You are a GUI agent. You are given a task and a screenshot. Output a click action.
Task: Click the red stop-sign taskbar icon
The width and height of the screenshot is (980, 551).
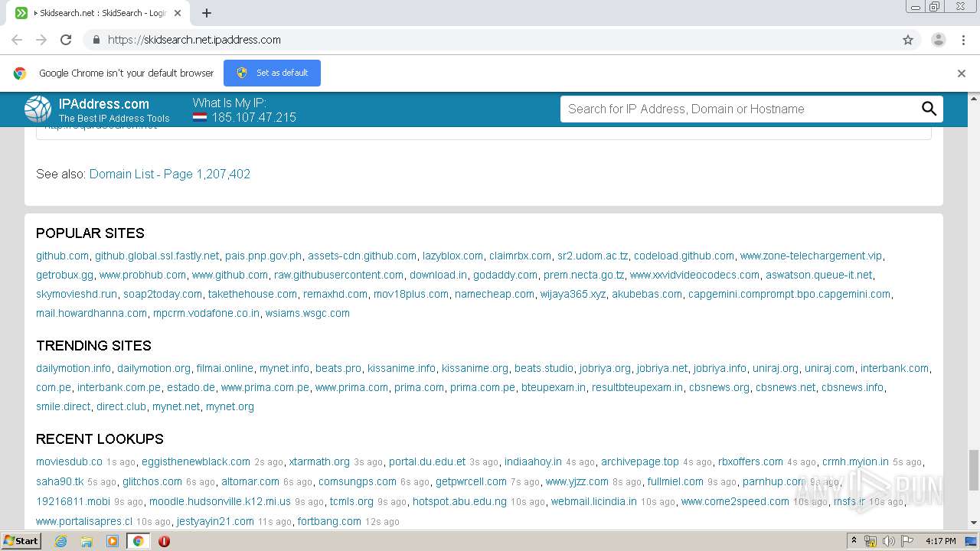(x=164, y=541)
